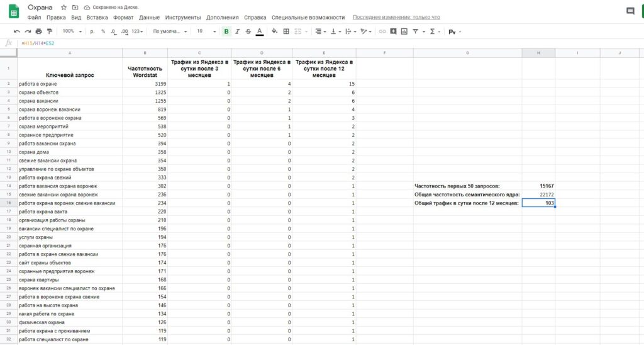Toggle italic formatting
Image resolution: width=644 pixels, height=345 pixels.
click(x=237, y=31)
